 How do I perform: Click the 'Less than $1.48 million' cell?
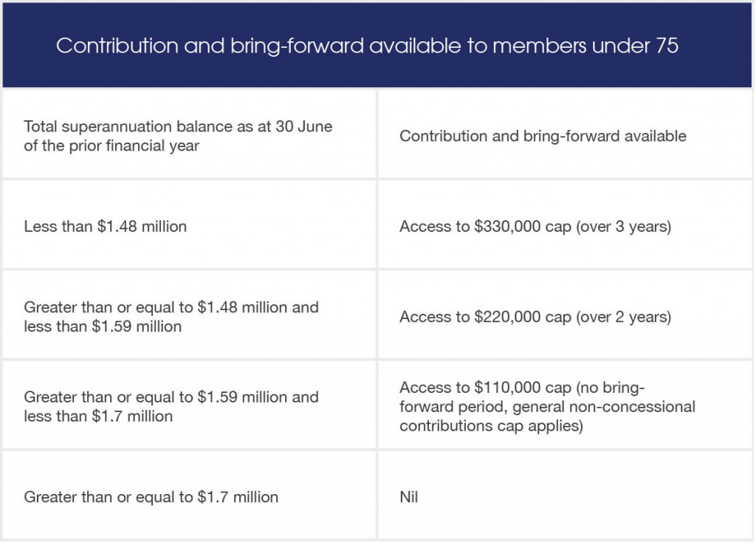click(x=190, y=224)
